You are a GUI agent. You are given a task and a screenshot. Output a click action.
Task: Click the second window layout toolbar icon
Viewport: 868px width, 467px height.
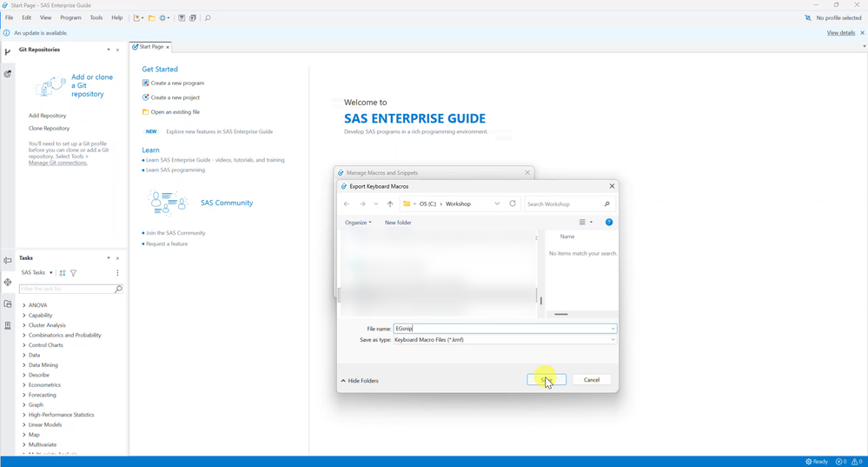tap(193, 17)
